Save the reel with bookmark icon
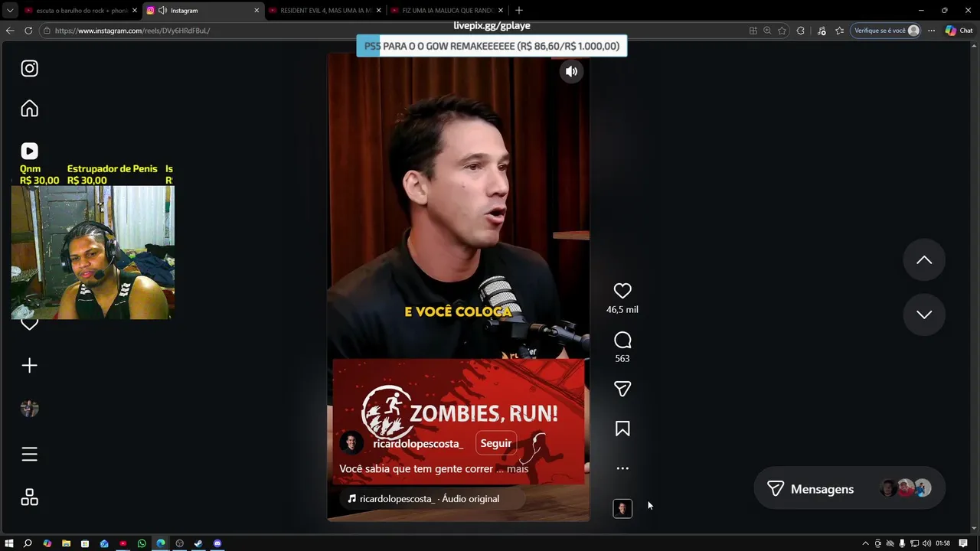Image resolution: width=980 pixels, height=551 pixels. 622,429
